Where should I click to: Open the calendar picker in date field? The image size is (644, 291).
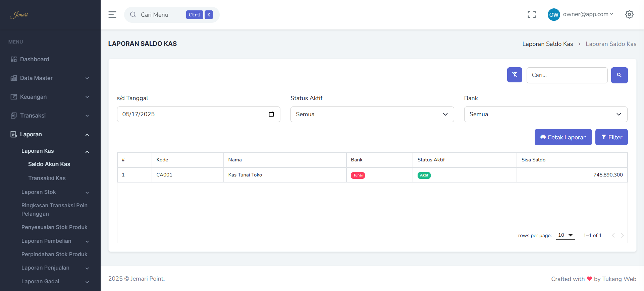(x=271, y=114)
